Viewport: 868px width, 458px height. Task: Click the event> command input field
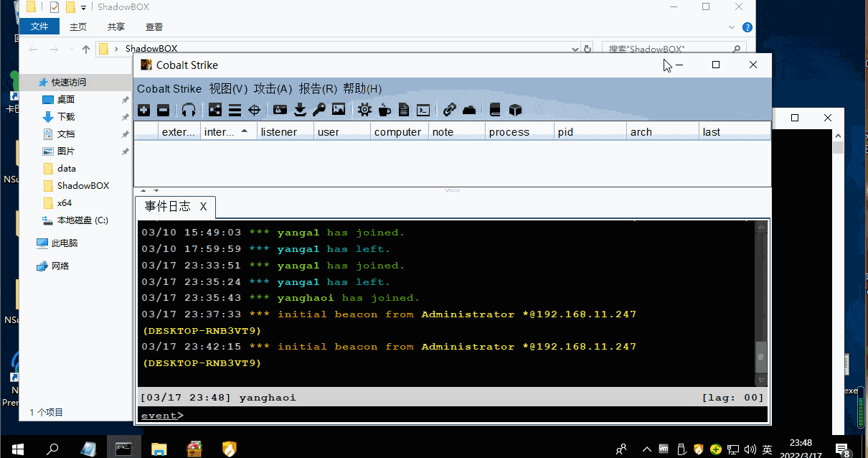pyautogui.click(x=453, y=415)
